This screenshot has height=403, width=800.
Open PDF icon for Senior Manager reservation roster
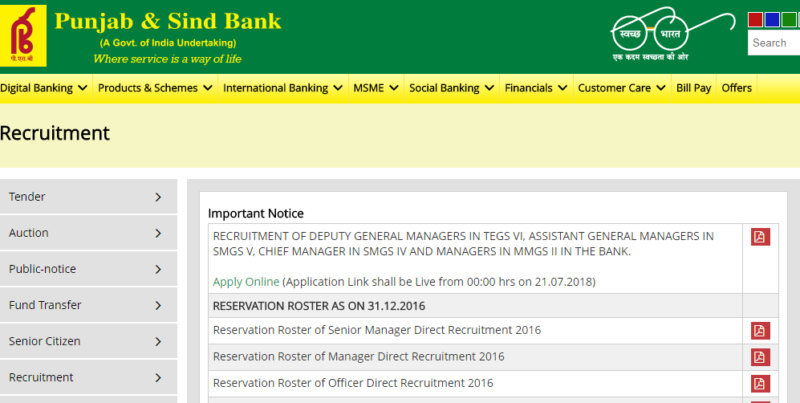tap(760, 331)
